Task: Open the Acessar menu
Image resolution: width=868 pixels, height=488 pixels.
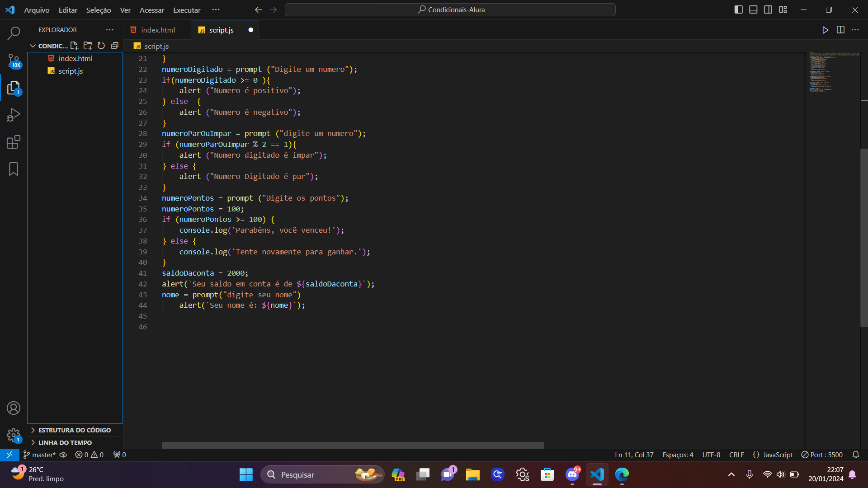Action: point(152,10)
